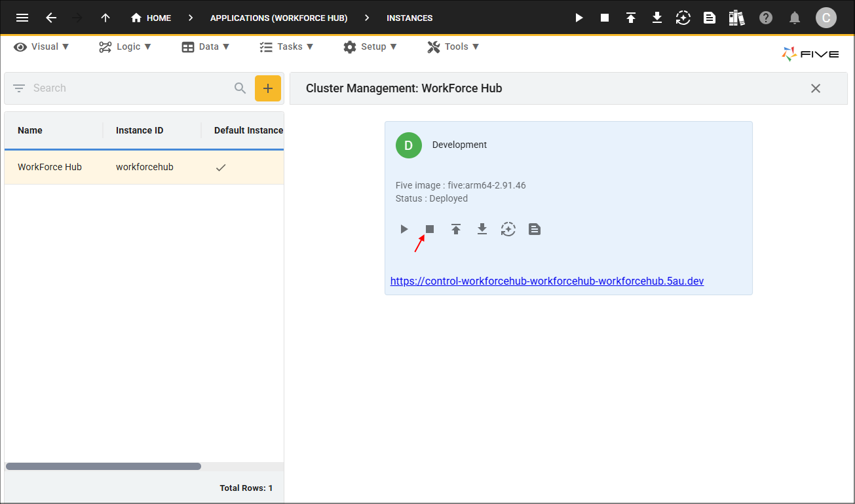855x504 pixels.
Task: Click the INSTANCES breadcrumb
Action: 409,18
